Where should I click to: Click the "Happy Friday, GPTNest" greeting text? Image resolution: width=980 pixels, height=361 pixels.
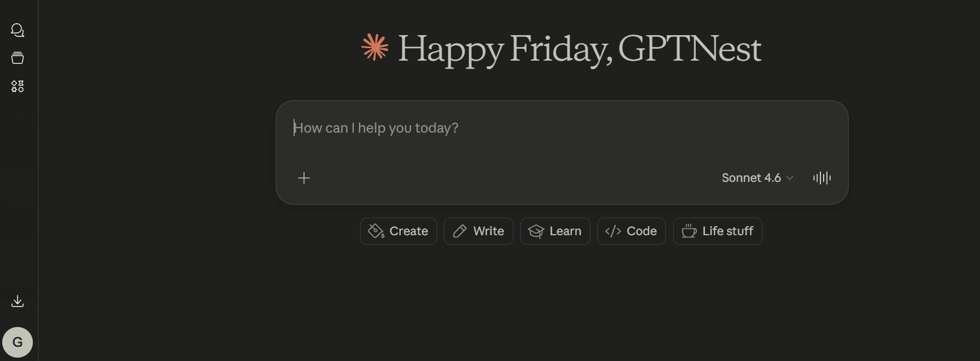[579, 49]
